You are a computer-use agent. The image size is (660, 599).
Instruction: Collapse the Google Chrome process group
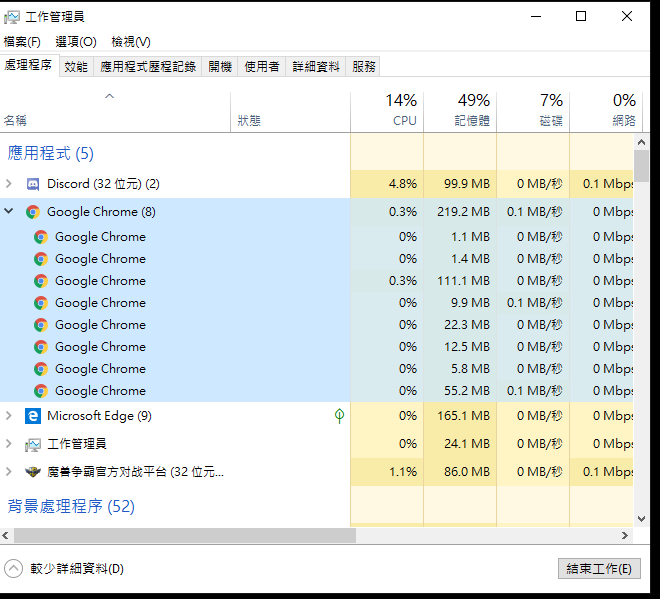point(8,211)
